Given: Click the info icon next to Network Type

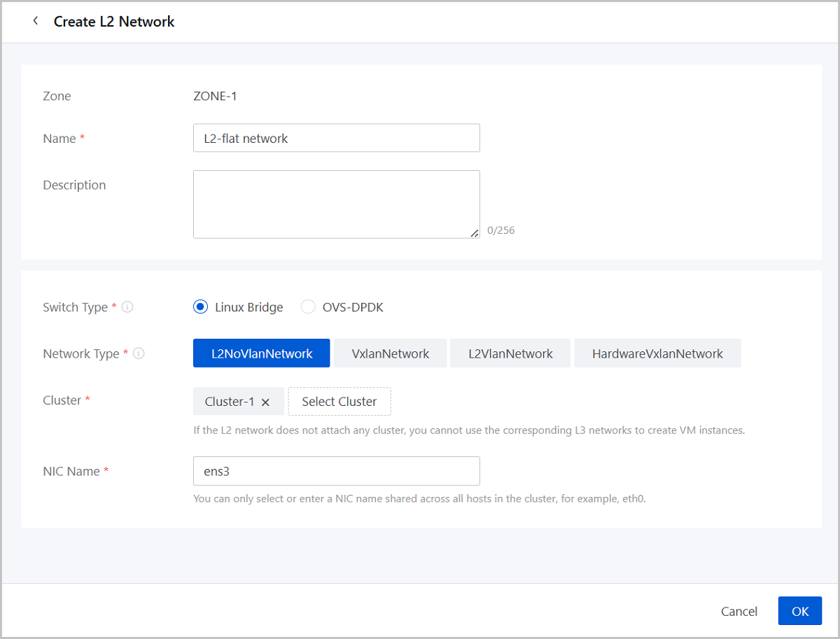Looking at the screenshot, I should click(x=139, y=353).
